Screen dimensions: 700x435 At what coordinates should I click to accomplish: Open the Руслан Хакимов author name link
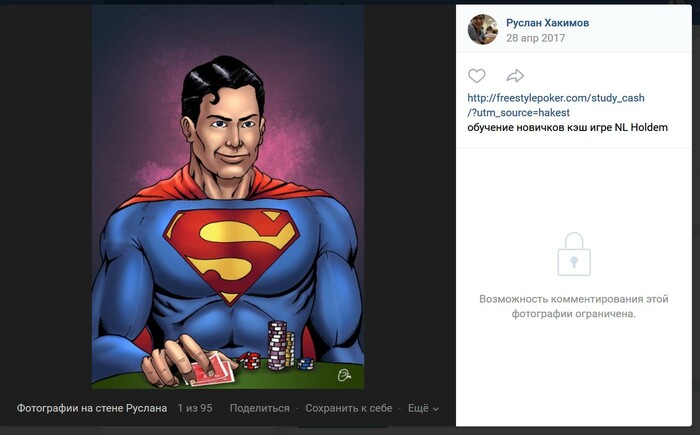(549, 21)
